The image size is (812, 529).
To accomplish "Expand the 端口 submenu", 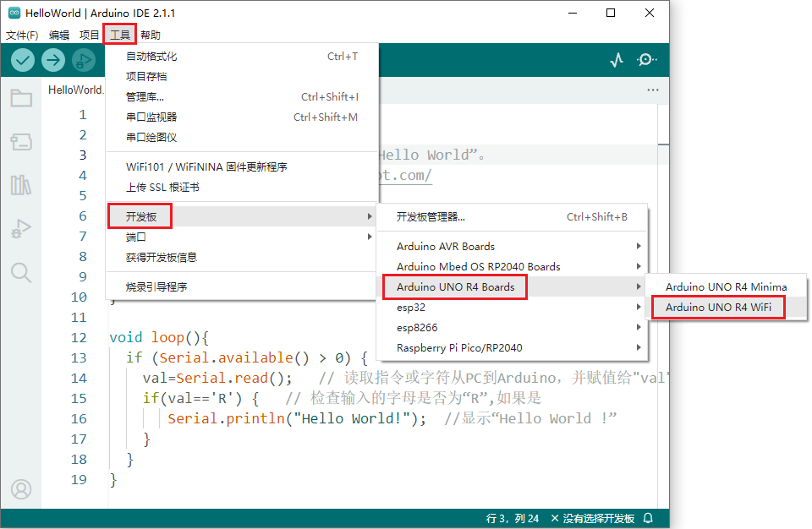I will tap(242, 237).
